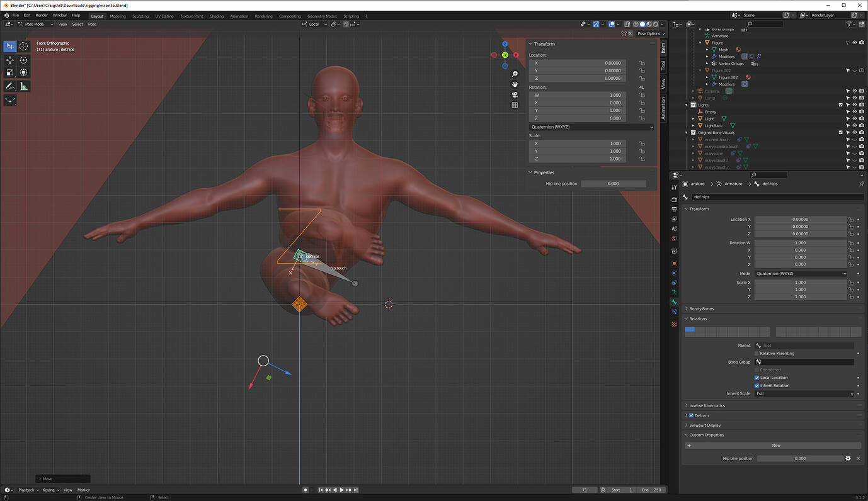868x501 pixels.
Task: Click the Scale X value field in properties
Action: coord(800,283)
